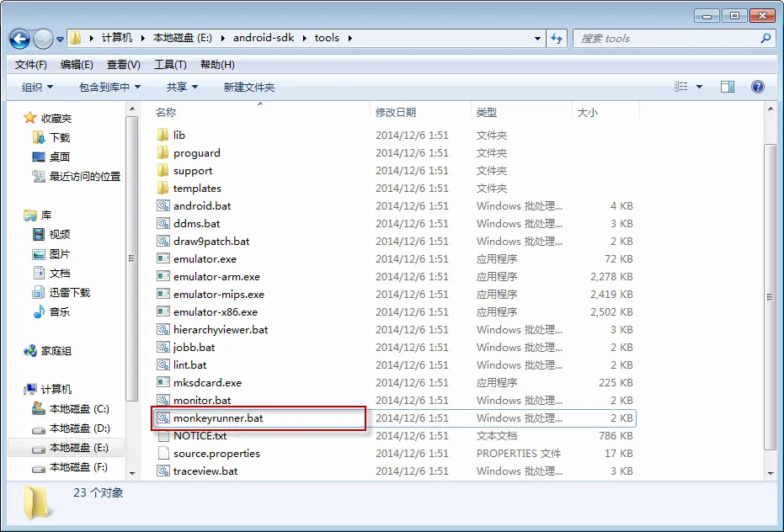Open the recent pages dropdown arrow
This screenshot has height=532, width=784.
60,39
